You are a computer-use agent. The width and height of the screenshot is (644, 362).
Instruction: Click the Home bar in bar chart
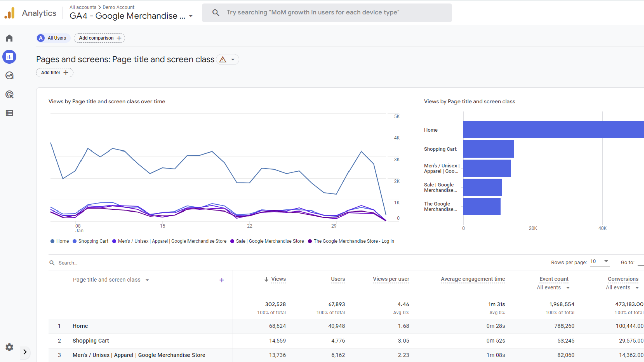[x=553, y=130]
